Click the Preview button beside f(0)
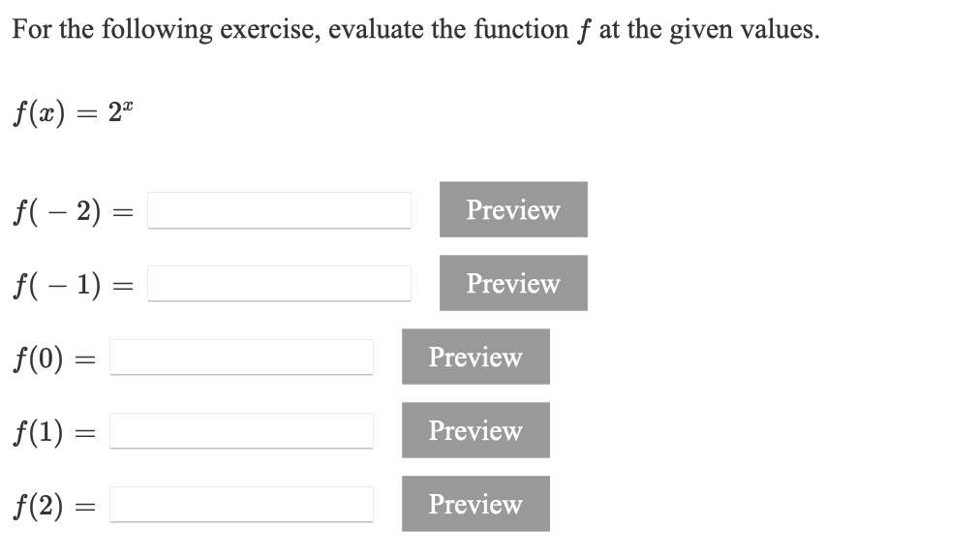Image resolution: width=980 pixels, height=560 pixels. point(475,357)
